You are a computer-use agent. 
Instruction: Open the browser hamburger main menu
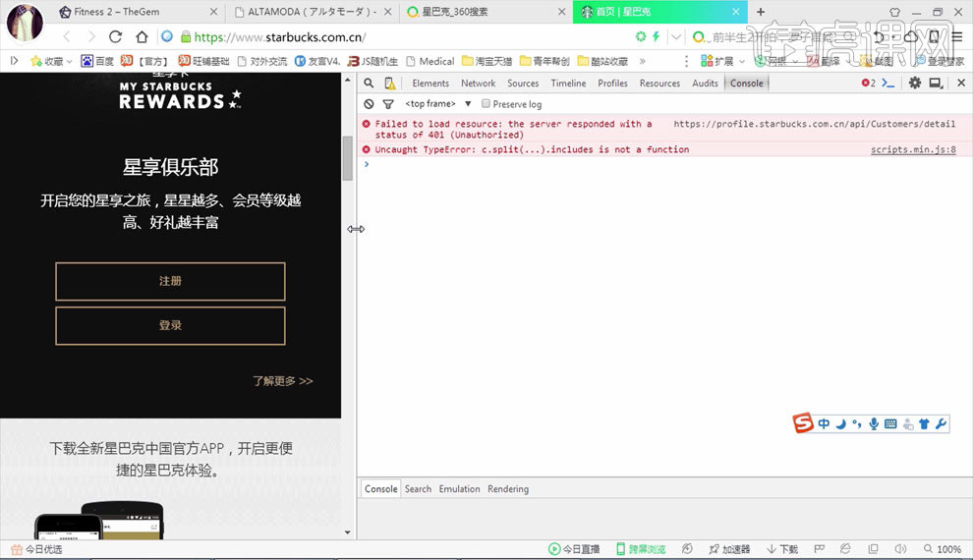(957, 36)
